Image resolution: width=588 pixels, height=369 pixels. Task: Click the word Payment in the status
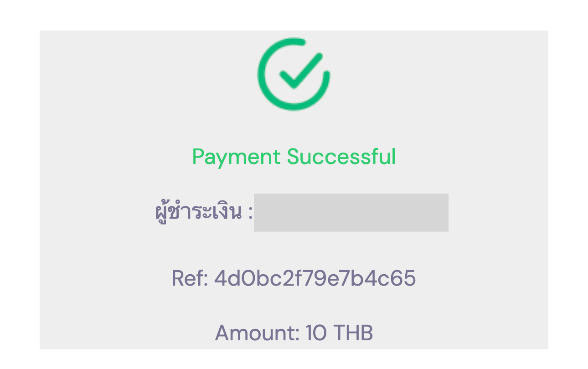click(x=236, y=157)
